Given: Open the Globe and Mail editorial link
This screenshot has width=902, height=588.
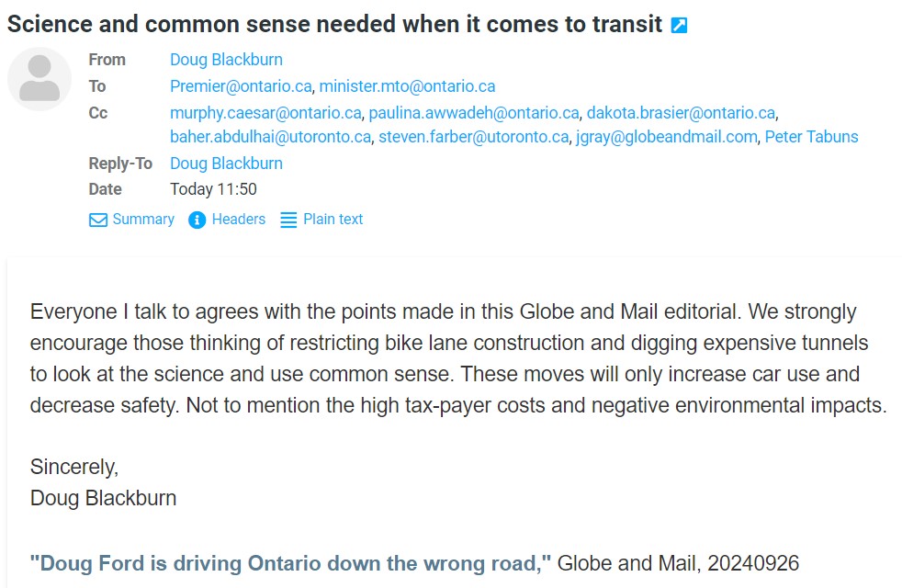Looking at the screenshot, I should [290, 563].
